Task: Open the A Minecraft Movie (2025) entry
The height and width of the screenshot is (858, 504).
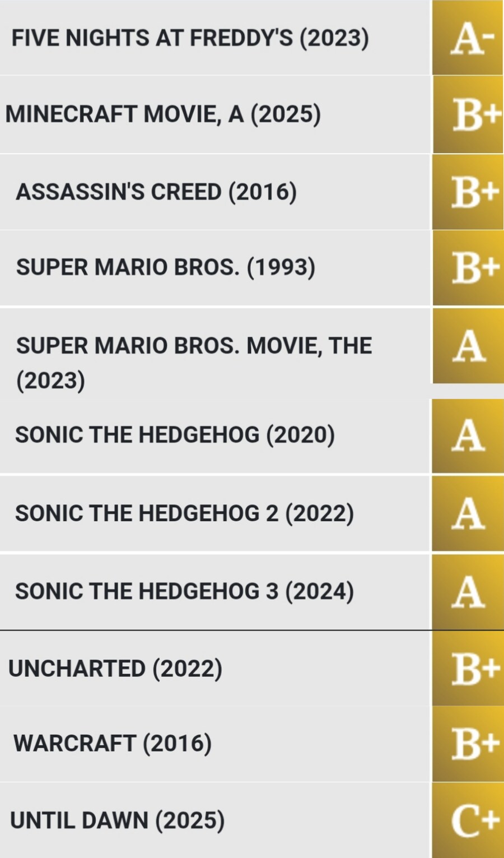Action: pyautogui.click(x=163, y=114)
